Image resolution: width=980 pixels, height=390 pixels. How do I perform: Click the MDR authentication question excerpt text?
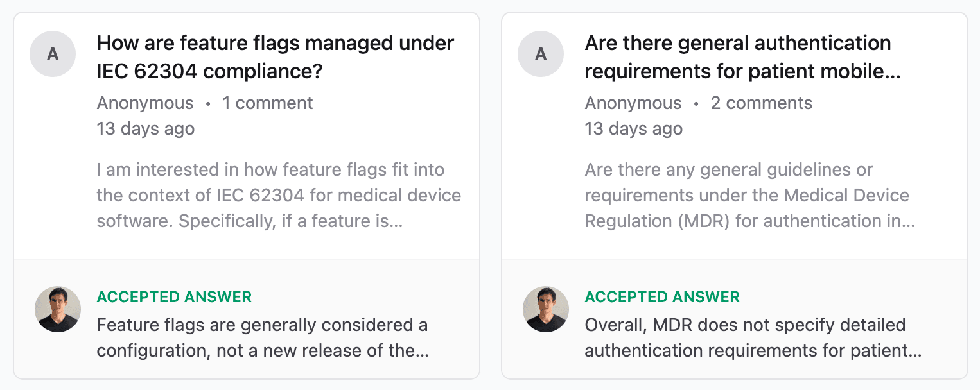[750, 196]
